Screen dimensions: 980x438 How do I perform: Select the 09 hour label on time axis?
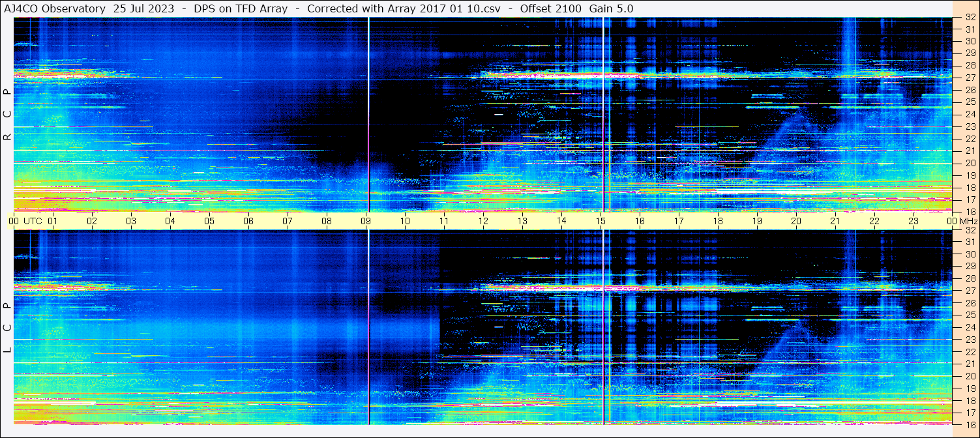366,221
